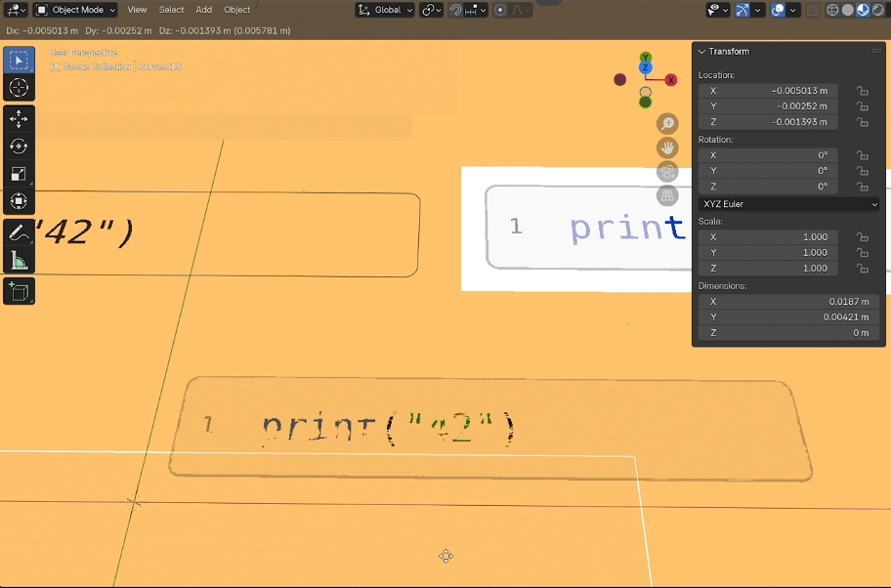Toggle X-ray mode
This screenshot has height=588, width=891.
[813, 10]
